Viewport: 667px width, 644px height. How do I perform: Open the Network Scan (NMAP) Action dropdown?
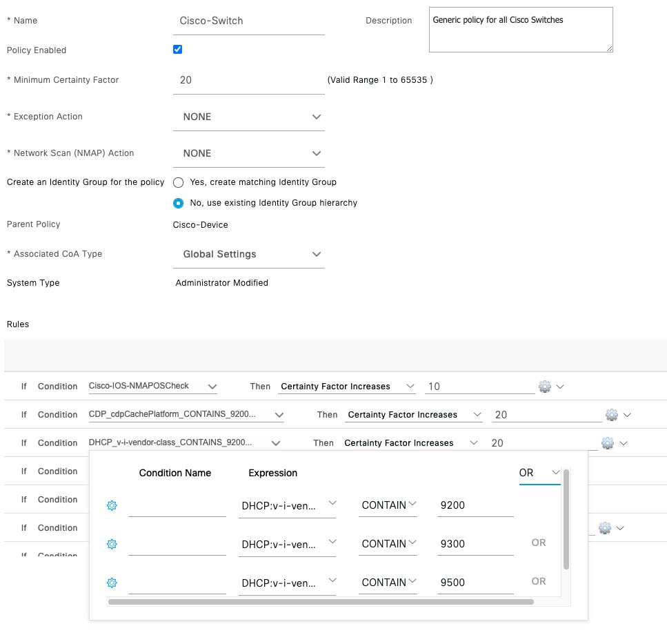(x=249, y=154)
